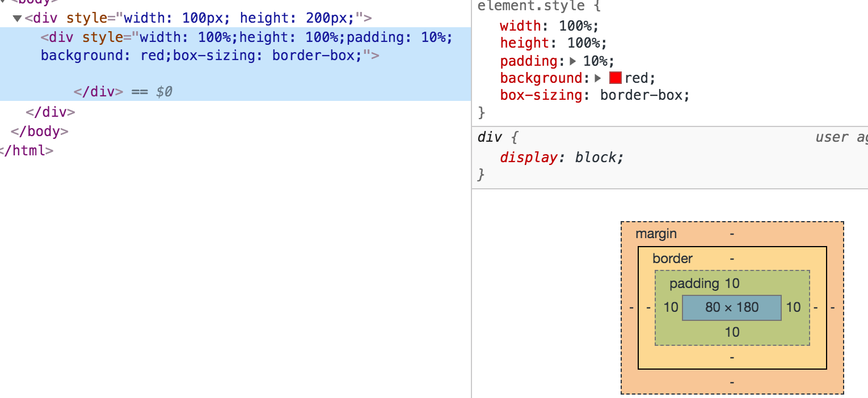Expand the background shorthand triangle
This screenshot has width=868, height=398.
(x=597, y=78)
